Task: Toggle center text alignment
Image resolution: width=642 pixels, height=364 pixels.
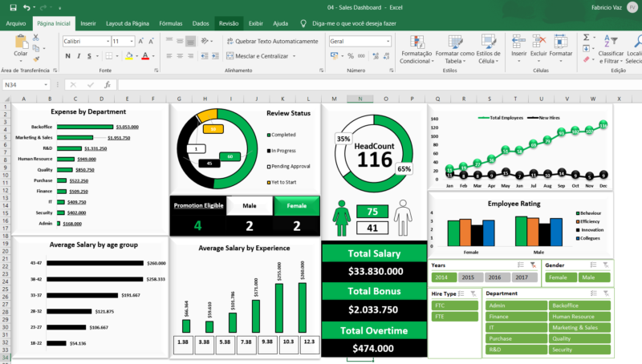Action: point(180,56)
